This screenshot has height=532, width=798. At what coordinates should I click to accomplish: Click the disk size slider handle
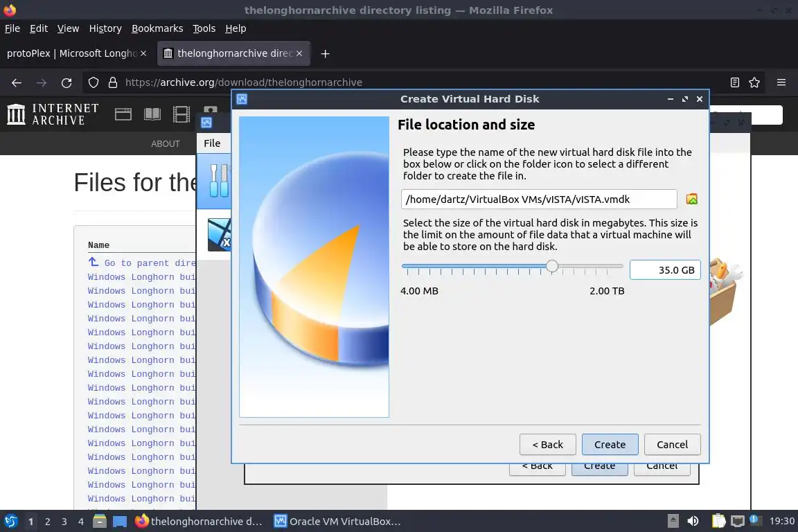tap(552, 266)
